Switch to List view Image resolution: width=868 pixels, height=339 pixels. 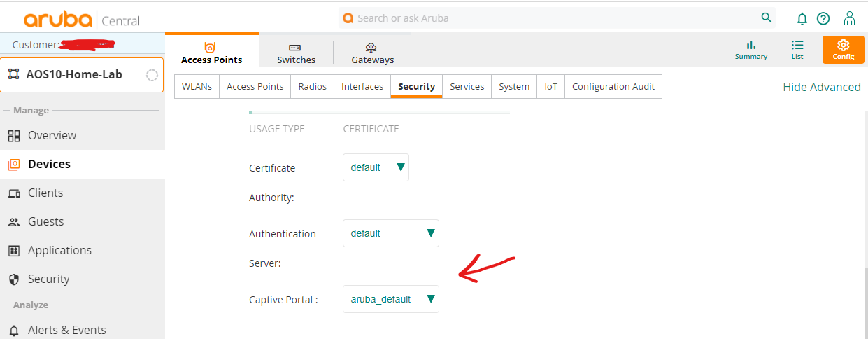pyautogui.click(x=797, y=49)
